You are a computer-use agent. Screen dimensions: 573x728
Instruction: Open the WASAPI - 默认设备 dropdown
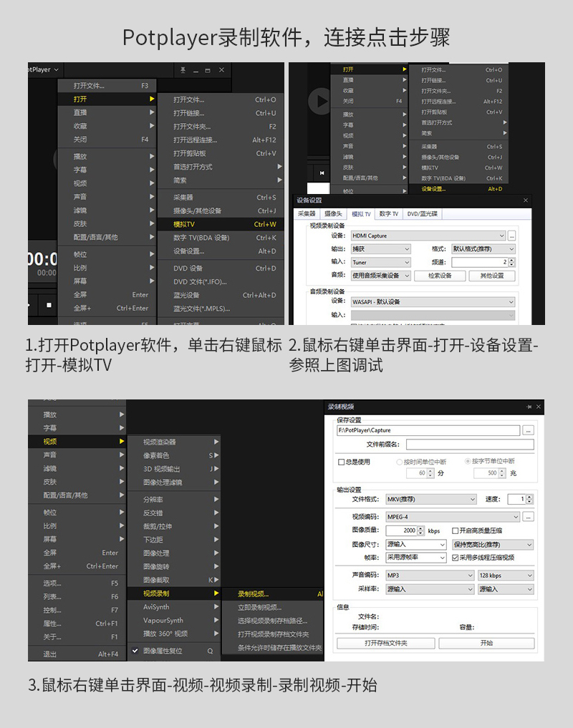click(x=433, y=302)
